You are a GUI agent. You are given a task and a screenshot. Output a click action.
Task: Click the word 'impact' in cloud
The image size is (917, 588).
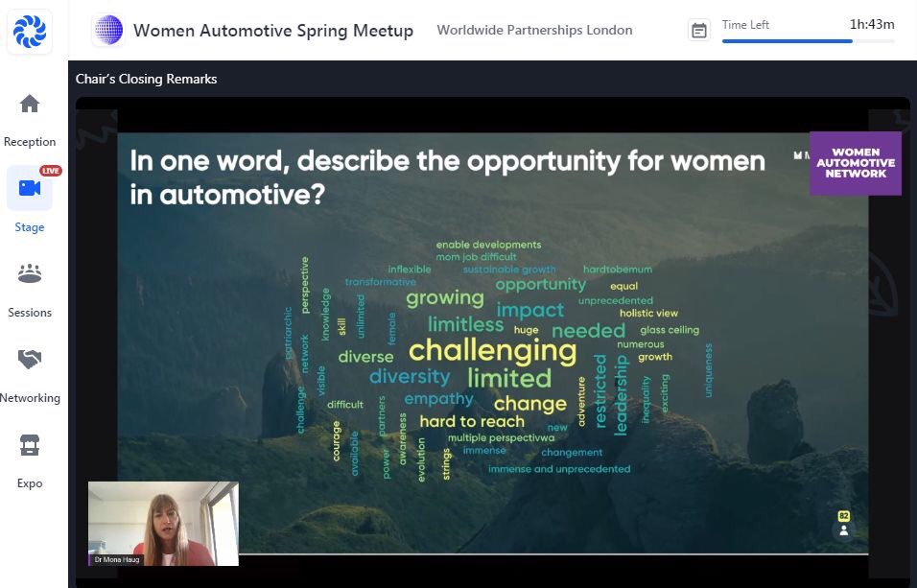coord(530,310)
